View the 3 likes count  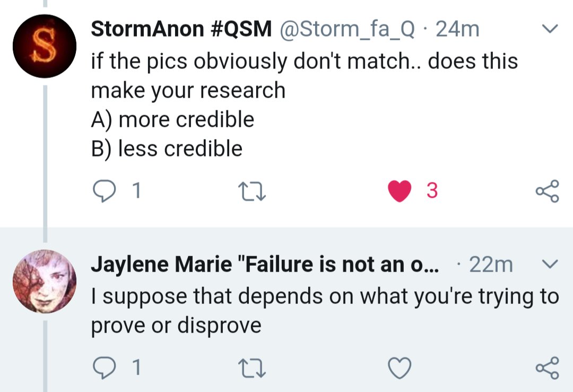click(x=432, y=191)
